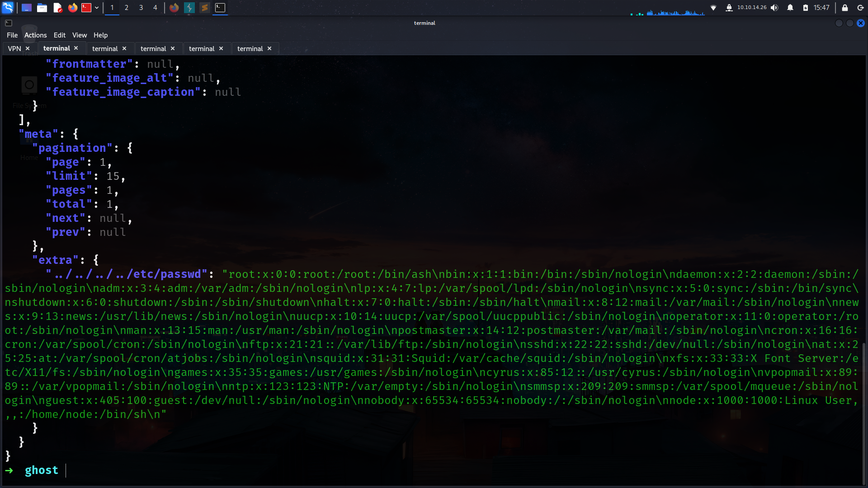Expand the terminal launcher dropdown arrow

pos(97,8)
